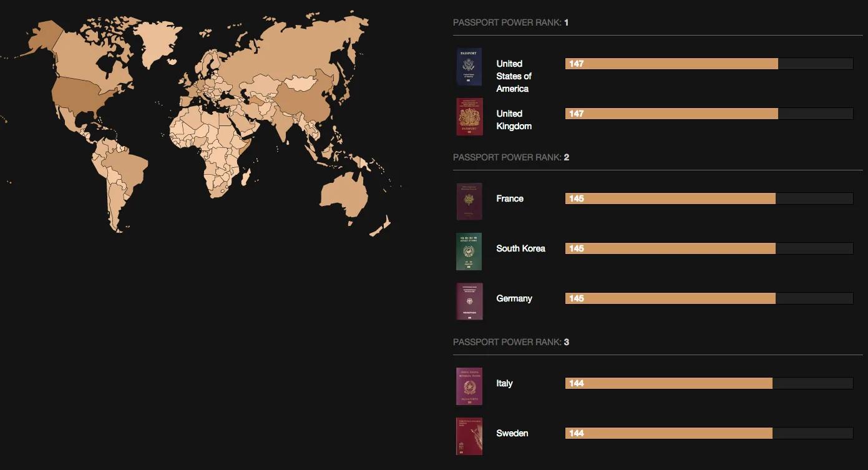Viewport: 868px width, 470px height.
Task: Select the Germany 145 score bar
Action: click(709, 298)
